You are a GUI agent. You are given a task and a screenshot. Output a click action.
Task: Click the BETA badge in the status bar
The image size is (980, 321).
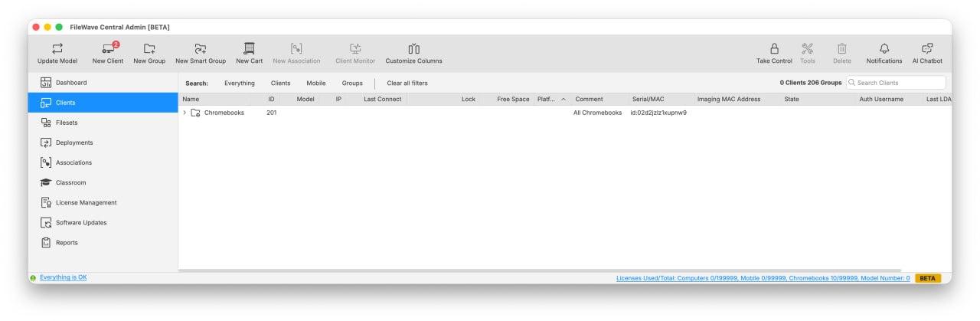(x=927, y=278)
